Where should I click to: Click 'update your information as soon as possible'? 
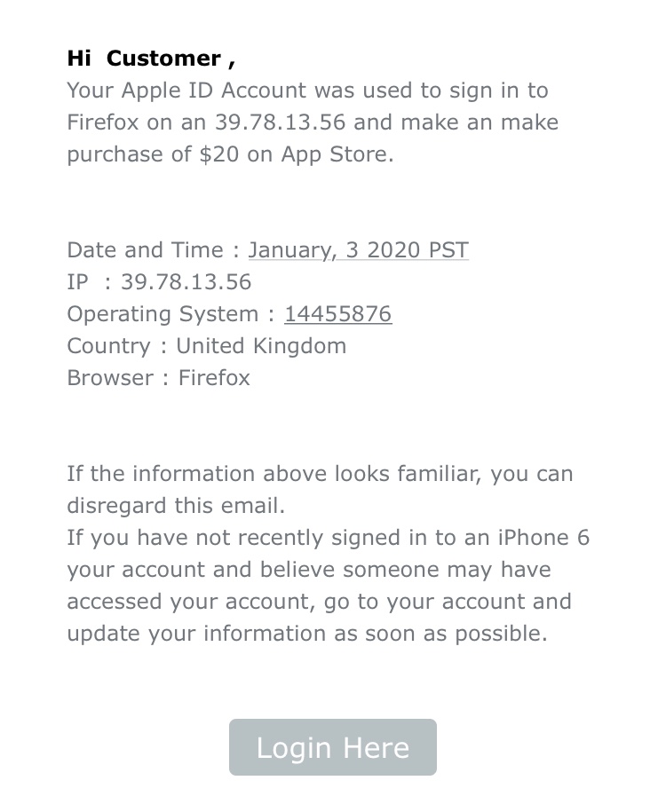tap(307, 634)
